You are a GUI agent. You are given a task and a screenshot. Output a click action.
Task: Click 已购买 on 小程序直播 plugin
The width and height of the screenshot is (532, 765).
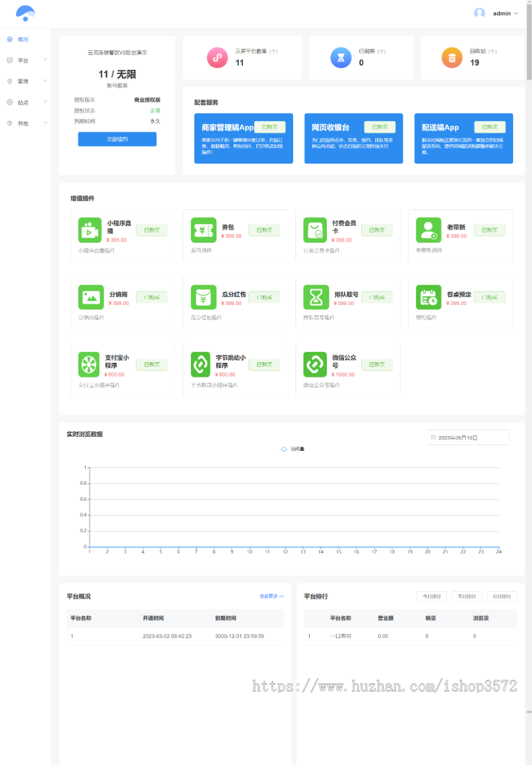coord(151,230)
